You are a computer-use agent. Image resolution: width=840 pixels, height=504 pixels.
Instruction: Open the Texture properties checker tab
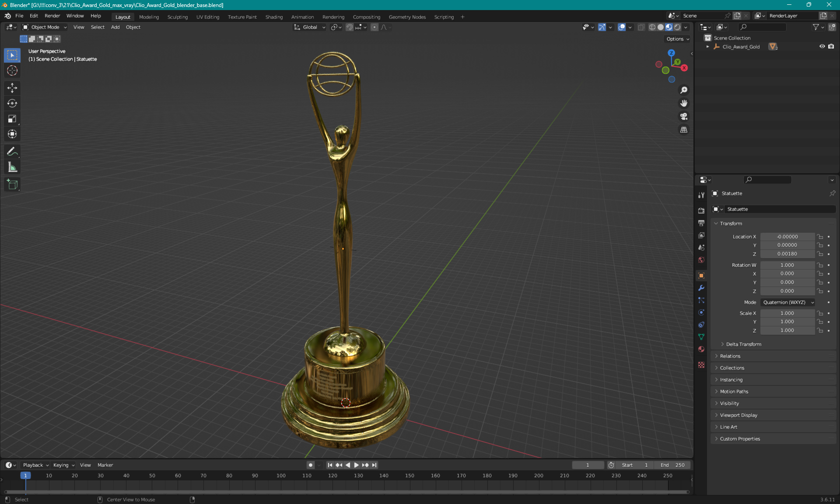pyautogui.click(x=701, y=365)
